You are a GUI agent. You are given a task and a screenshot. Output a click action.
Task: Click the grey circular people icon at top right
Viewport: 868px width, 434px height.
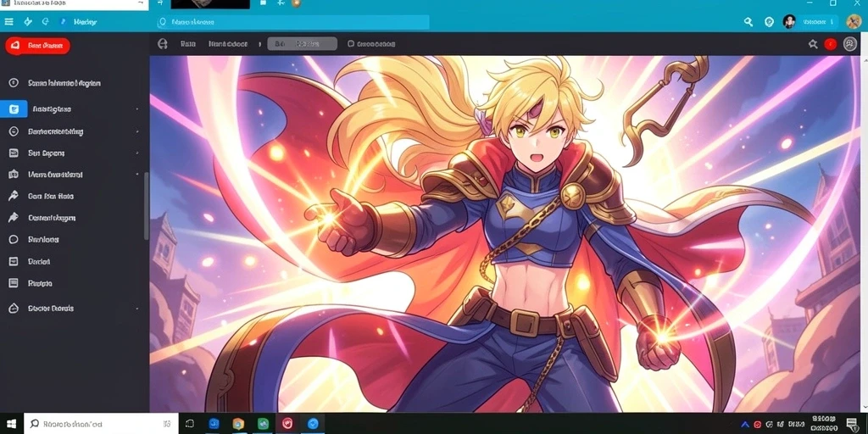pyautogui.click(x=849, y=44)
